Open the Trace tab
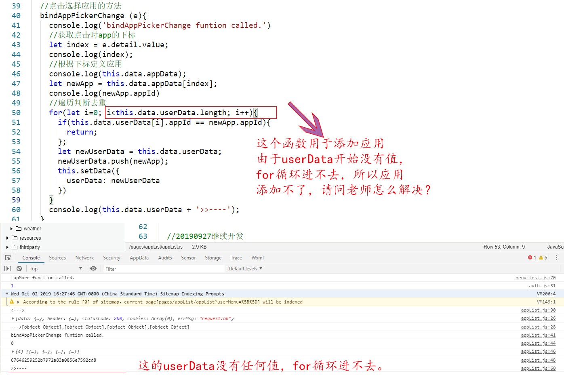Image resolution: width=564 pixels, height=392 pixels. [236, 257]
